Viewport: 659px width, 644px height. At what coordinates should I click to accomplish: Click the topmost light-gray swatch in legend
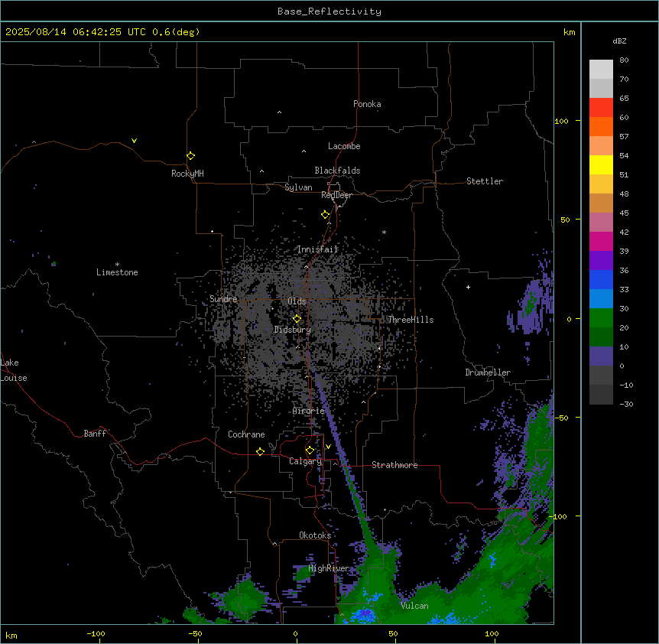click(x=601, y=70)
